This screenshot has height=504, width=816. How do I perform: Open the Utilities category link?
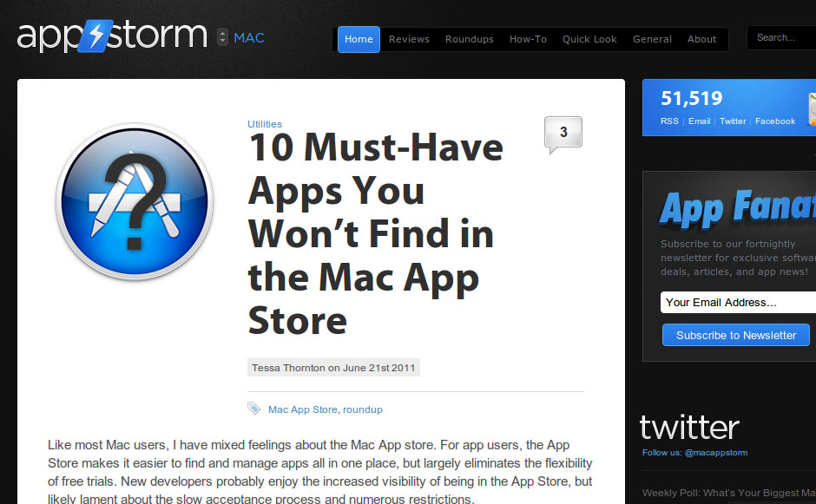(x=265, y=124)
